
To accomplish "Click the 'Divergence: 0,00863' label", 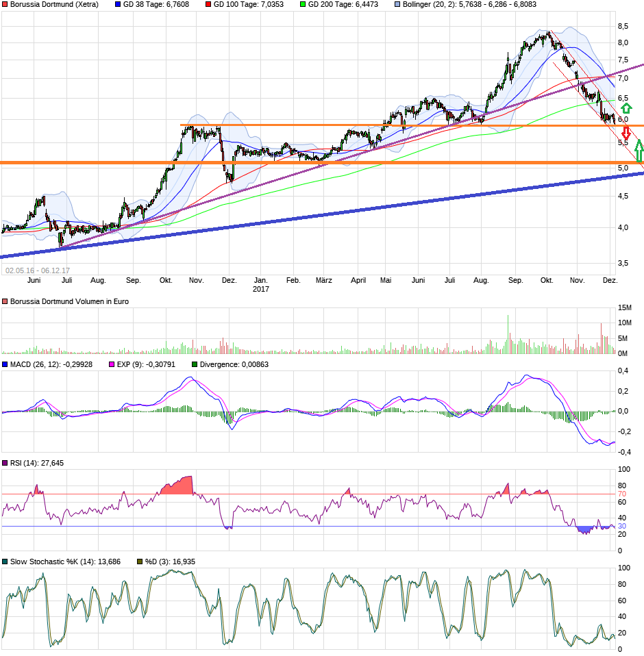I will pyautogui.click(x=234, y=365).
